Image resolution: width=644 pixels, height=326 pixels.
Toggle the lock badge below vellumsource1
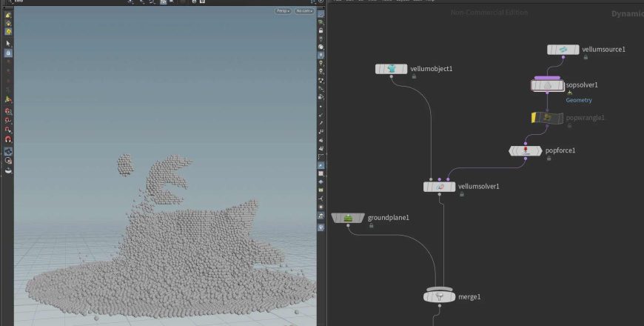(x=586, y=57)
